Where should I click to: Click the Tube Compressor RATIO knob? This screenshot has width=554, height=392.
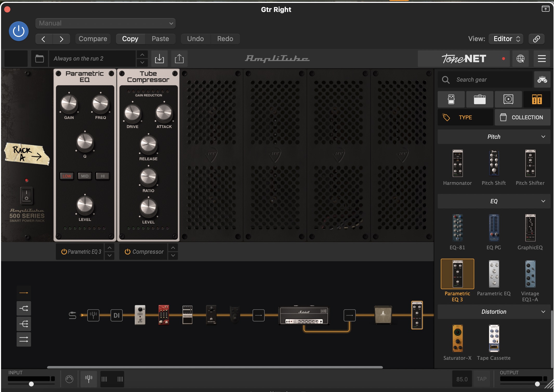(x=148, y=177)
